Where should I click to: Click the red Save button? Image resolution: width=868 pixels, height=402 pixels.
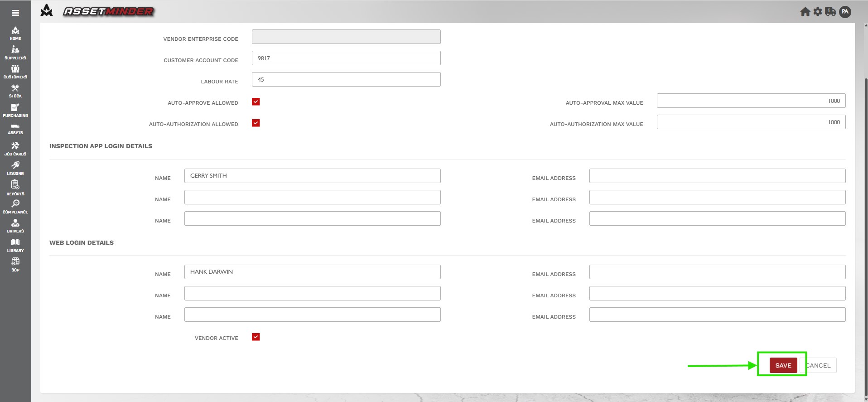click(783, 365)
